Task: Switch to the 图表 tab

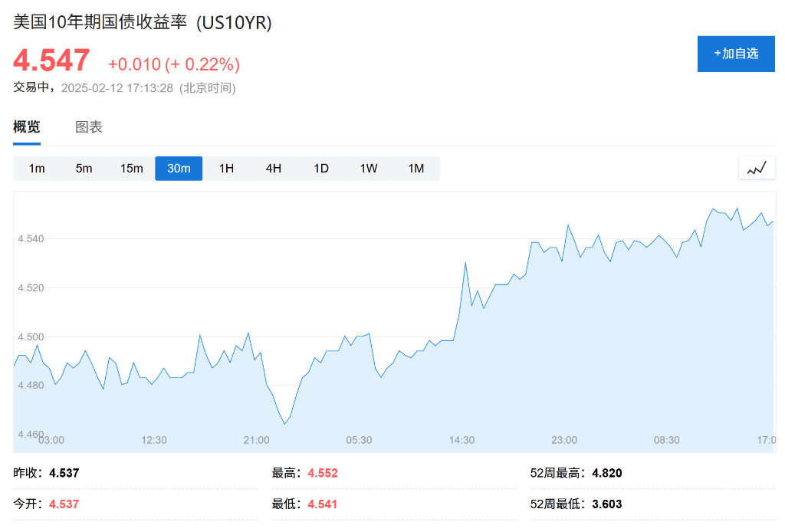Action: coord(90,126)
